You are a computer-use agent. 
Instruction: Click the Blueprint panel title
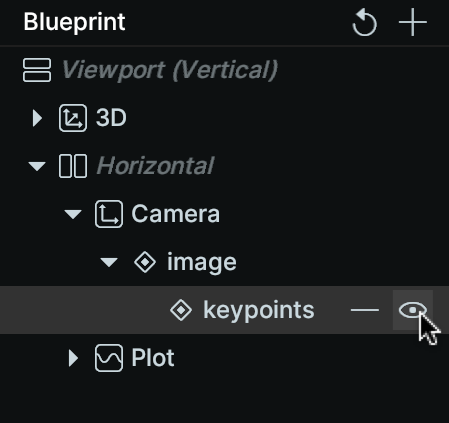point(74,22)
